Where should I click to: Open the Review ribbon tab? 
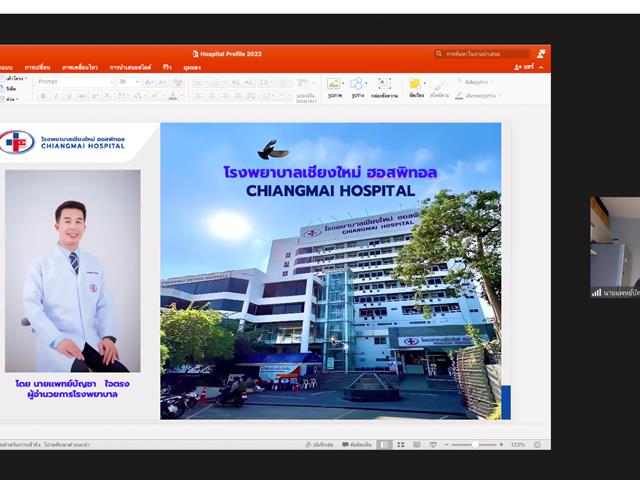click(167, 67)
